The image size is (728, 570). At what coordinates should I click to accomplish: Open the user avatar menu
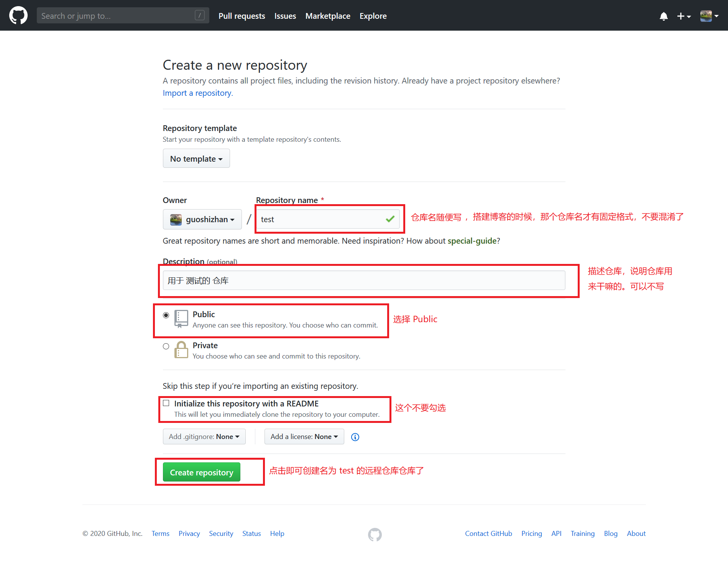[x=709, y=16]
